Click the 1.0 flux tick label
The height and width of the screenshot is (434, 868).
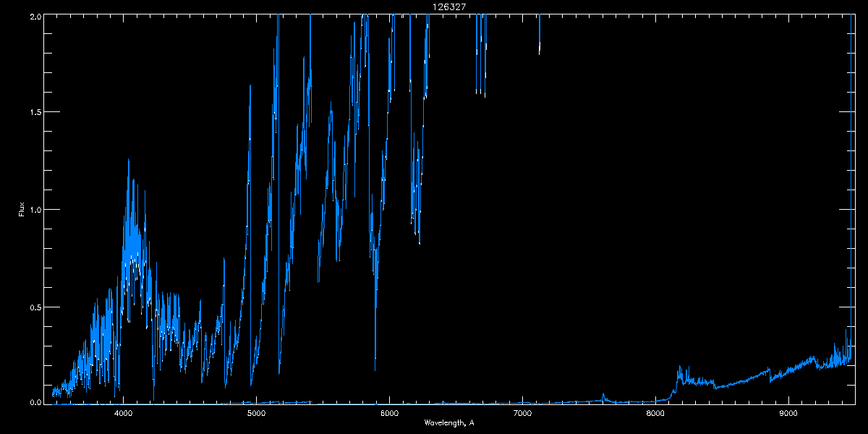tap(34, 210)
